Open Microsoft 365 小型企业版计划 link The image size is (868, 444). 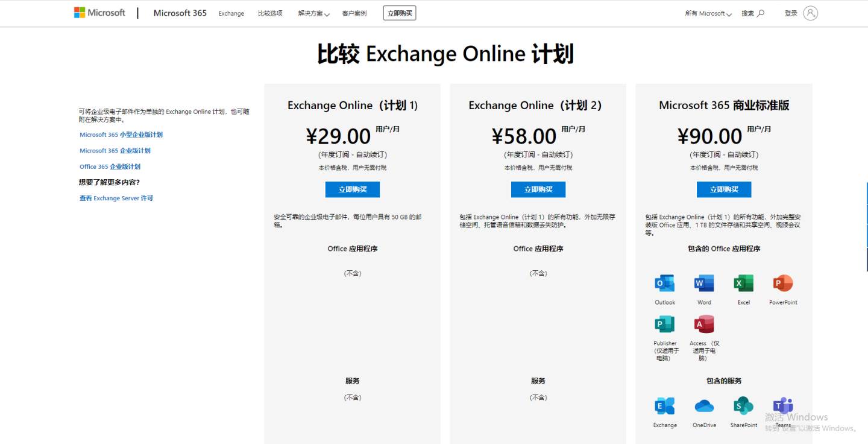tap(121, 135)
